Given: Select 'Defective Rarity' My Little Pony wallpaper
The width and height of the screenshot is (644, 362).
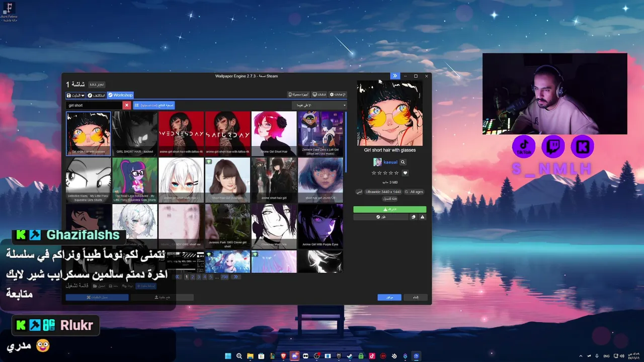Looking at the screenshot, I should coord(89,180).
